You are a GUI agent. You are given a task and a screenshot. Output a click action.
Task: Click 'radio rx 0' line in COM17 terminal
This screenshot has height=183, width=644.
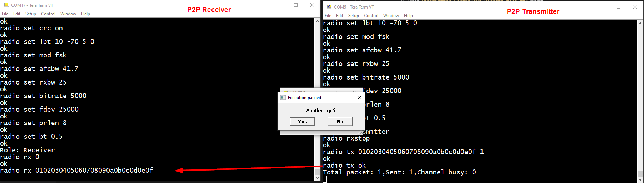pos(20,157)
